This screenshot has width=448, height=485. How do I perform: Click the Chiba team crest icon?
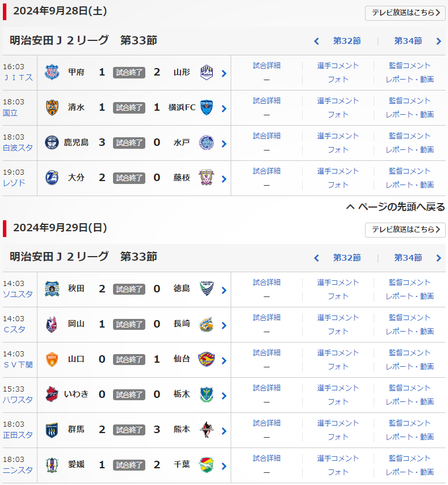pos(206,465)
